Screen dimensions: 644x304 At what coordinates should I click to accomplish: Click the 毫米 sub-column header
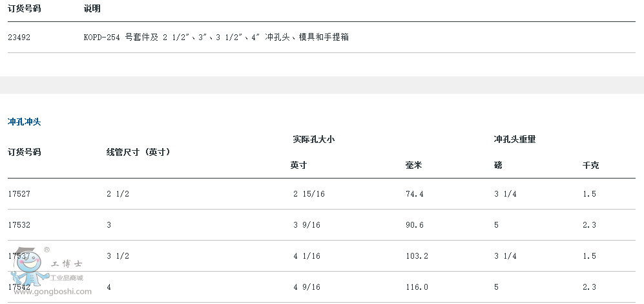tap(413, 166)
